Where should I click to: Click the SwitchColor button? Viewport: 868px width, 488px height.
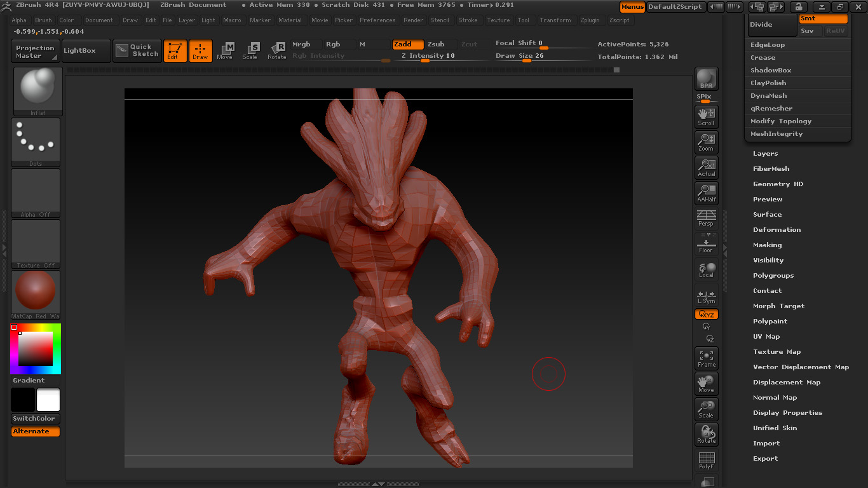pos(36,419)
